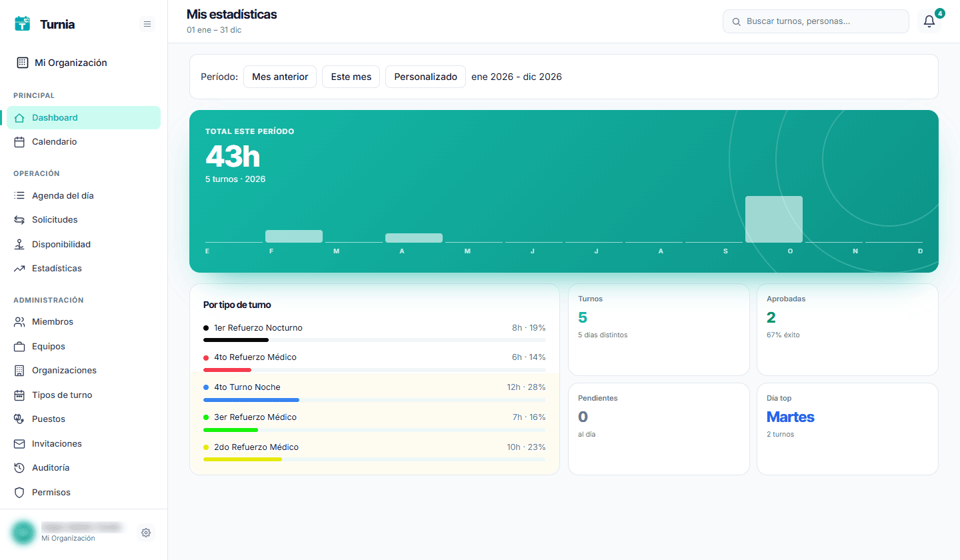The width and height of the screenshot is (960, 560).
Task: Open Tipos de turno page
Action: point(83,395)
